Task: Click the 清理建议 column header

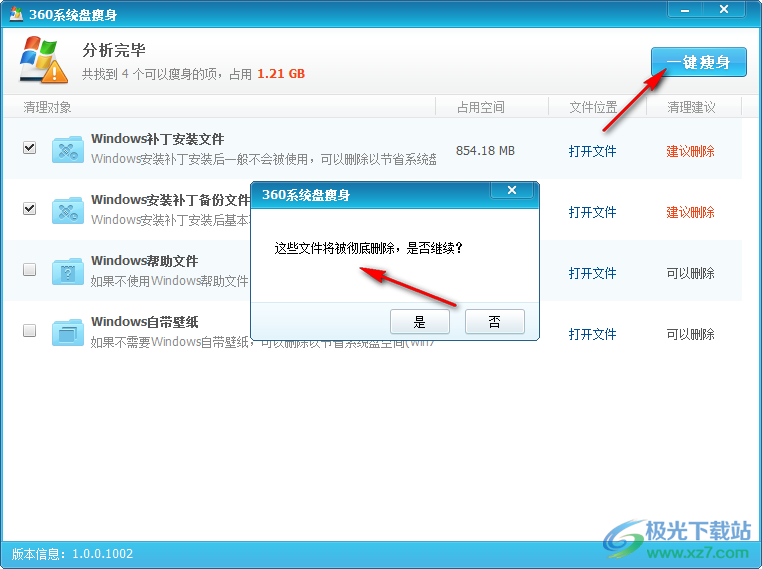Action: (x=691, y=107)
